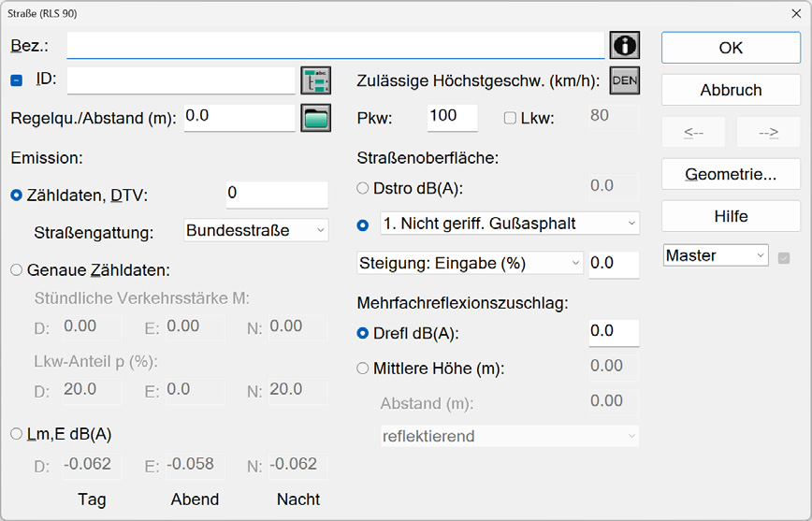Screen dimensions: 812x521
Task: Confirm the dialog with OK
Action: click(x=731, y=48)
